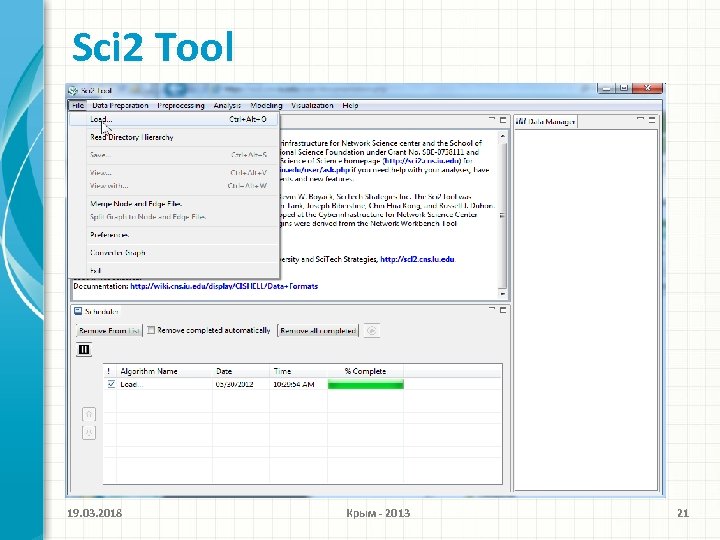Screen dimensions: 720x540
Task: Maximize the Console panel
Action: (503, 120)
